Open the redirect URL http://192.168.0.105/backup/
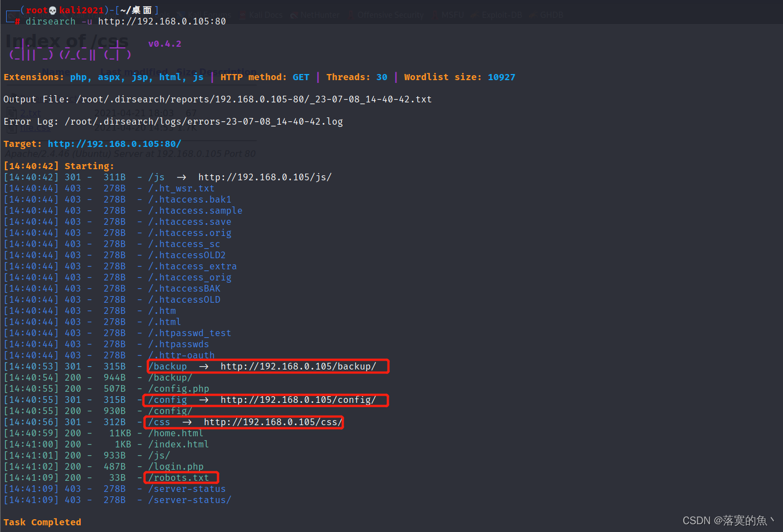783x532 pixels. pos(298,366)
